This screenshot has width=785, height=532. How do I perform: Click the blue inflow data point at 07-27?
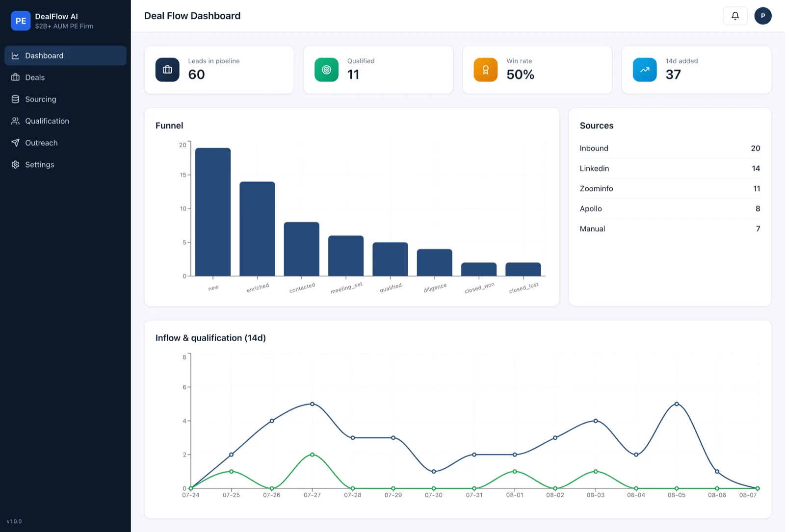[x=312, y=404]
